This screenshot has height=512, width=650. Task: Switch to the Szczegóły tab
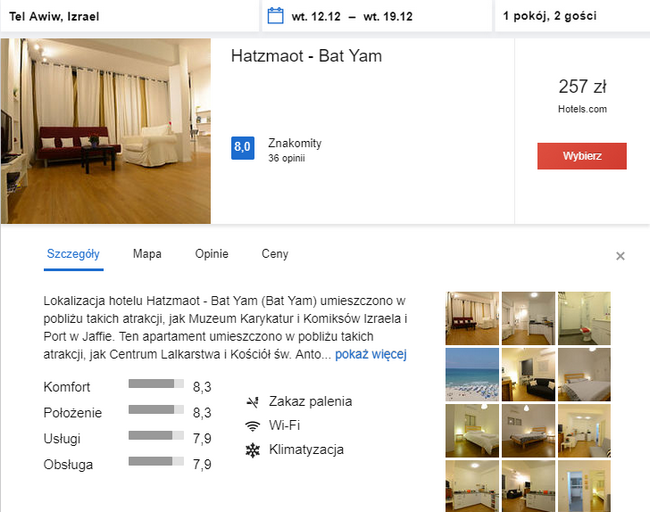click(x=73, y=254)
